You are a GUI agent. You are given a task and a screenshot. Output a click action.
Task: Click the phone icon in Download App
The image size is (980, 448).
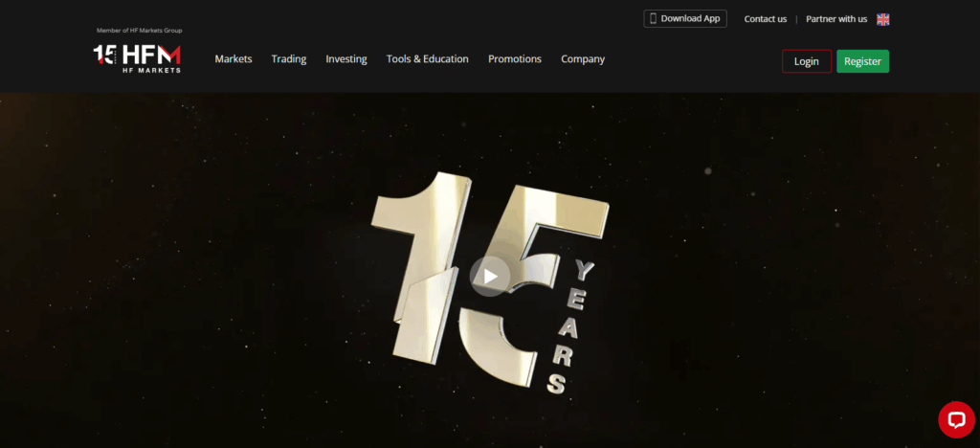click(x=653, y=18)
